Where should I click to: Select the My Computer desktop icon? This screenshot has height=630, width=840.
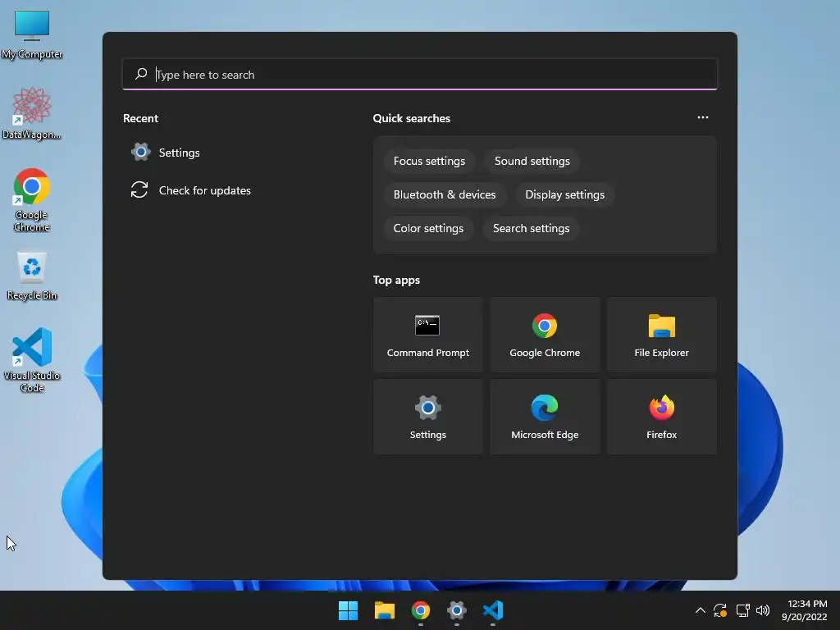coord(32,34)
